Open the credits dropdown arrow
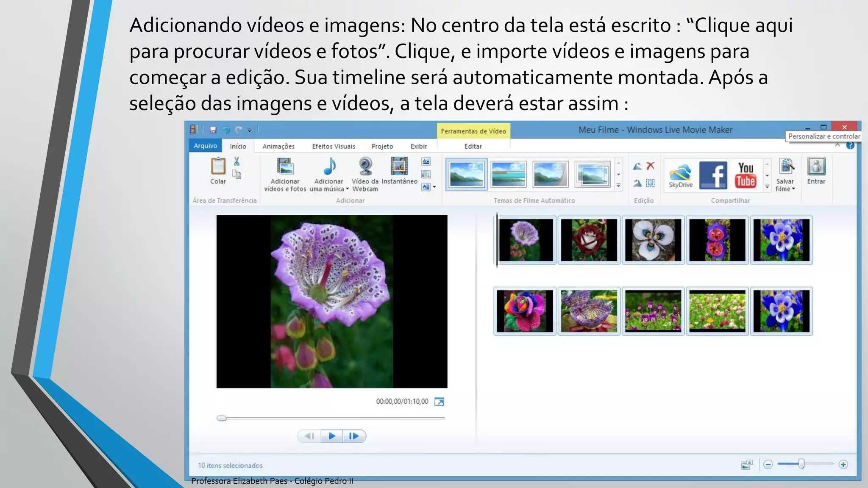 pyautogui.click(x=434, y=187)
